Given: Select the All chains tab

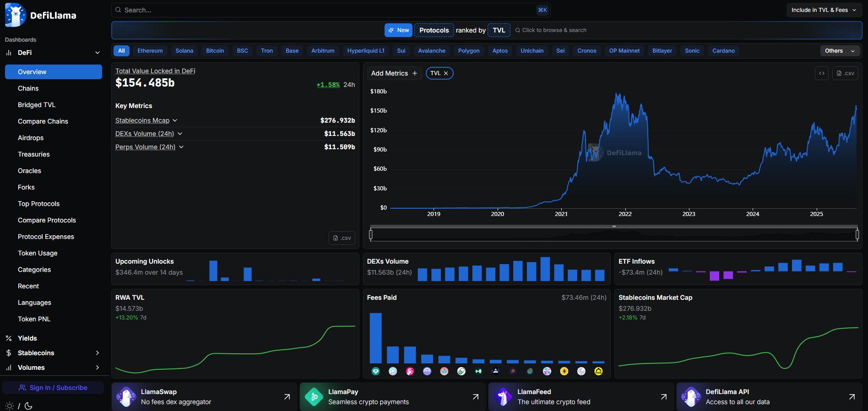Looking at the screenshot, I should pyautogui.click(x=121, y=51).
